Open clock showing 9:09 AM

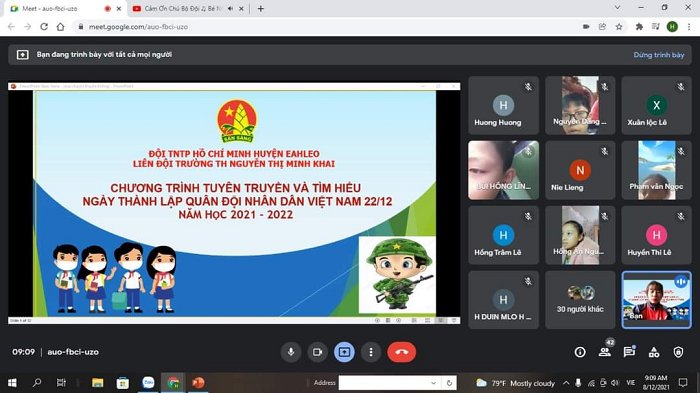click(x=656, y=382)
